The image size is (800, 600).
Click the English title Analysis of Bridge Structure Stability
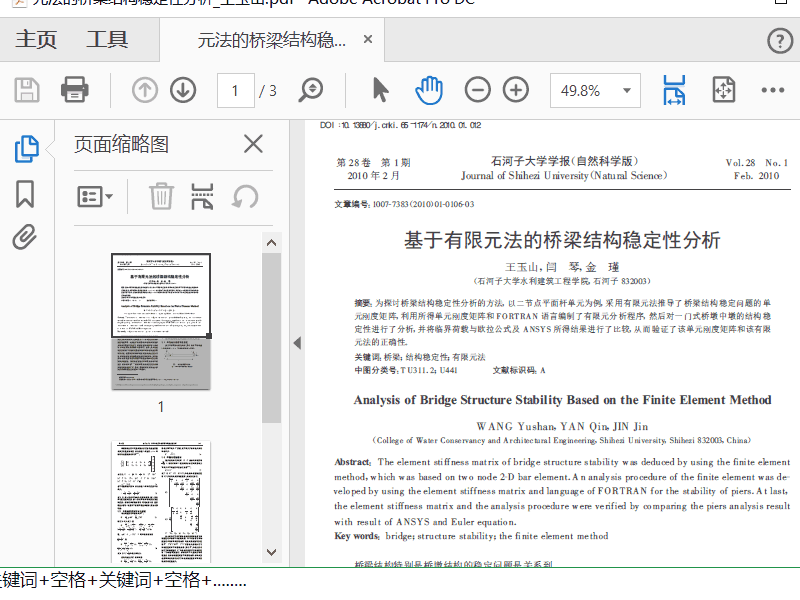(562, 399)
